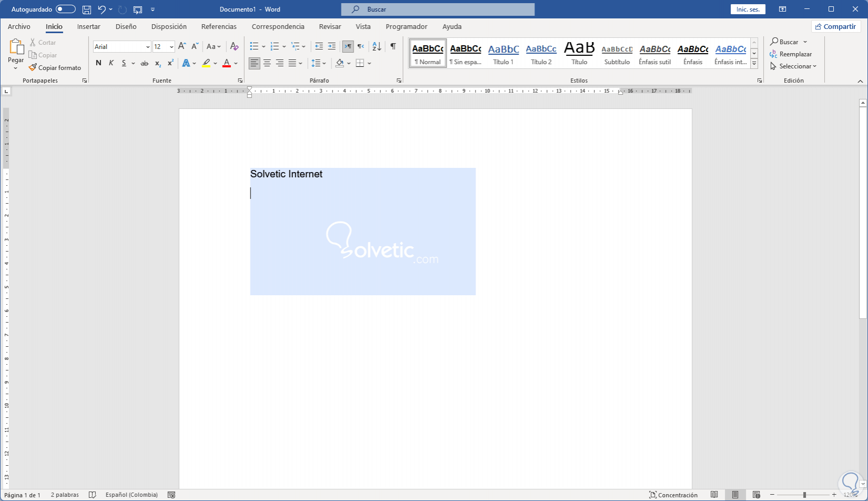Click the Copiar button
868x501 pixels.
pyautogui.click(x=43, y=55)
